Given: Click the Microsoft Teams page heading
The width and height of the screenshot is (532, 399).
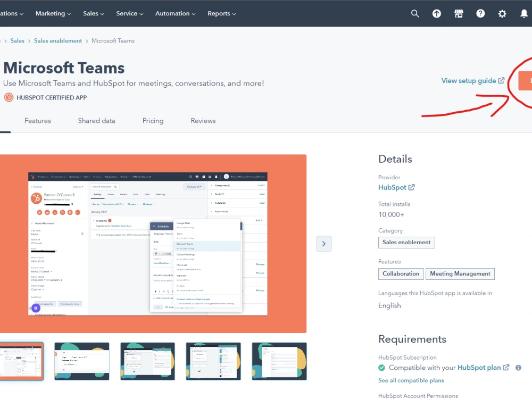Looking at the screenshot, I should click(64, 68).
